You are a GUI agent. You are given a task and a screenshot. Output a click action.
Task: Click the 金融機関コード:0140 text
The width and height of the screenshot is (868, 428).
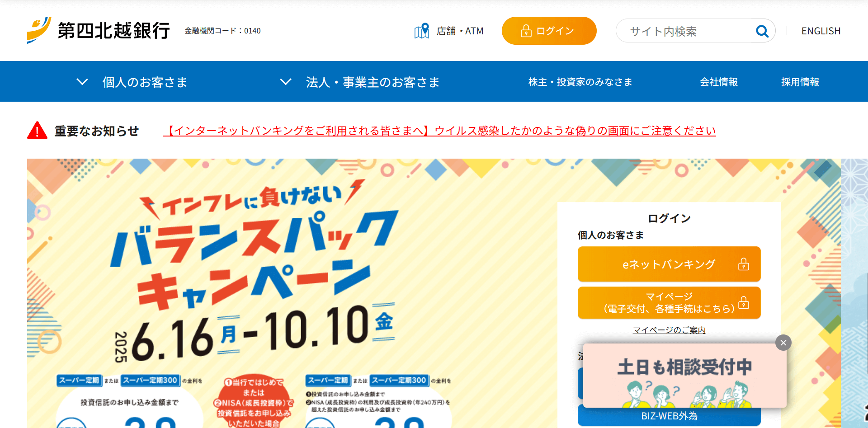click(222, 31)
